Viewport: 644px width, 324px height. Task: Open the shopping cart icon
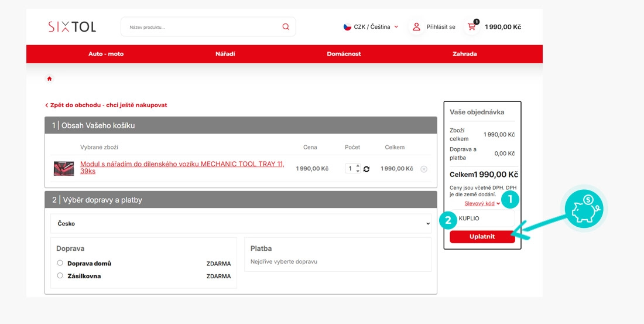click(472, 27)
